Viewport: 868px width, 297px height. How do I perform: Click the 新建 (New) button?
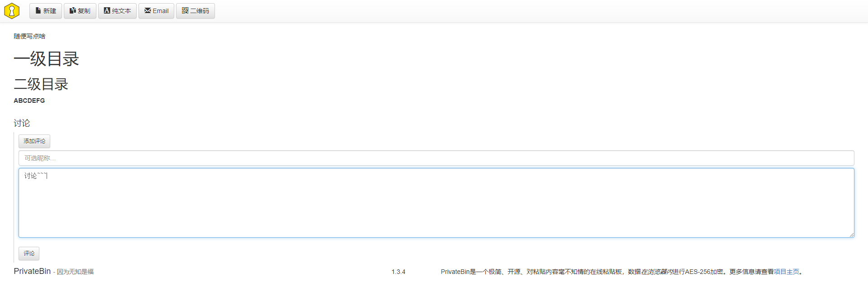(46, 11)
